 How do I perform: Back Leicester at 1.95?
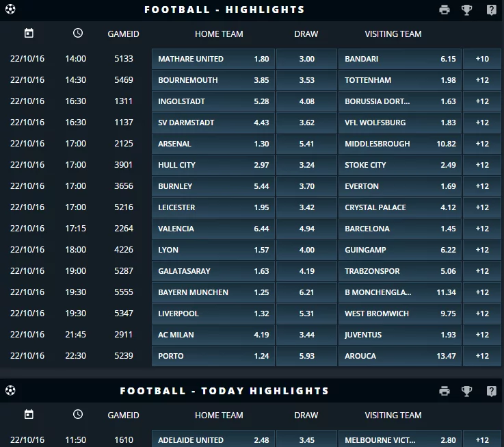coord(213,207)
